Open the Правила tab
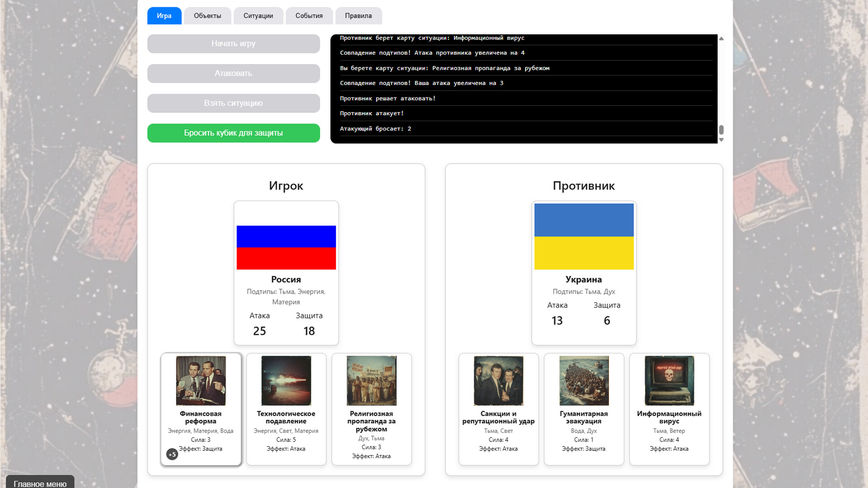Screen dimensions: 868x488 (x=359, y=15)
